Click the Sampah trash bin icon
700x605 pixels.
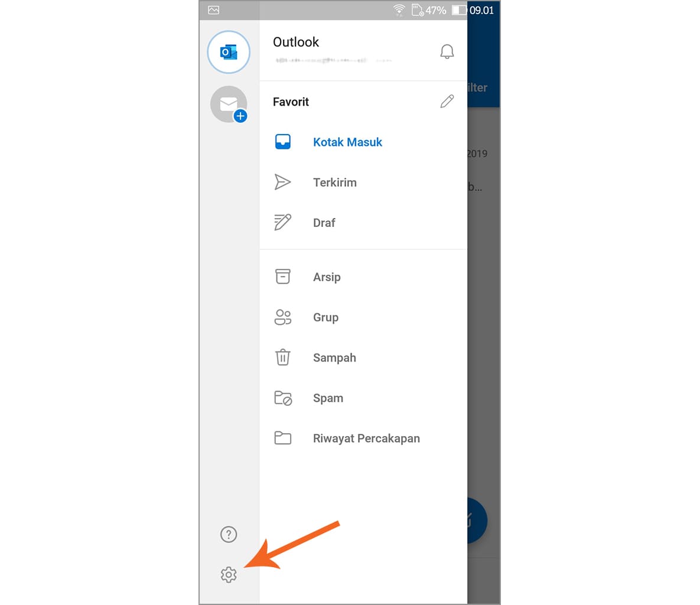coord(282,357)
